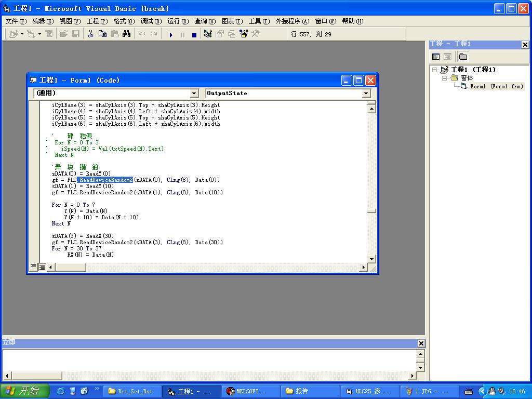
Task: Collapse the 窗体 folder tree node
Action: tap(445, 78)
